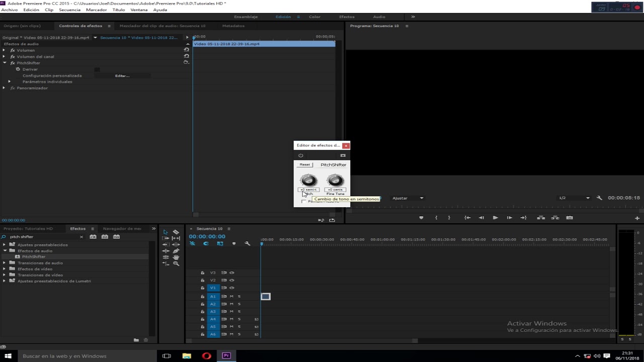Click the Fine Tune knob
This screenshot has width=644, height=362.
[x=336, y=180]
